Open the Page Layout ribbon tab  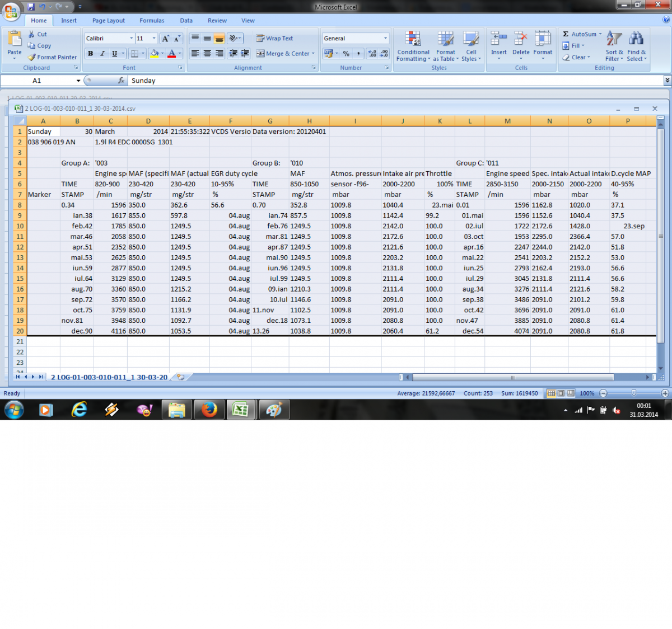(109, 21)
